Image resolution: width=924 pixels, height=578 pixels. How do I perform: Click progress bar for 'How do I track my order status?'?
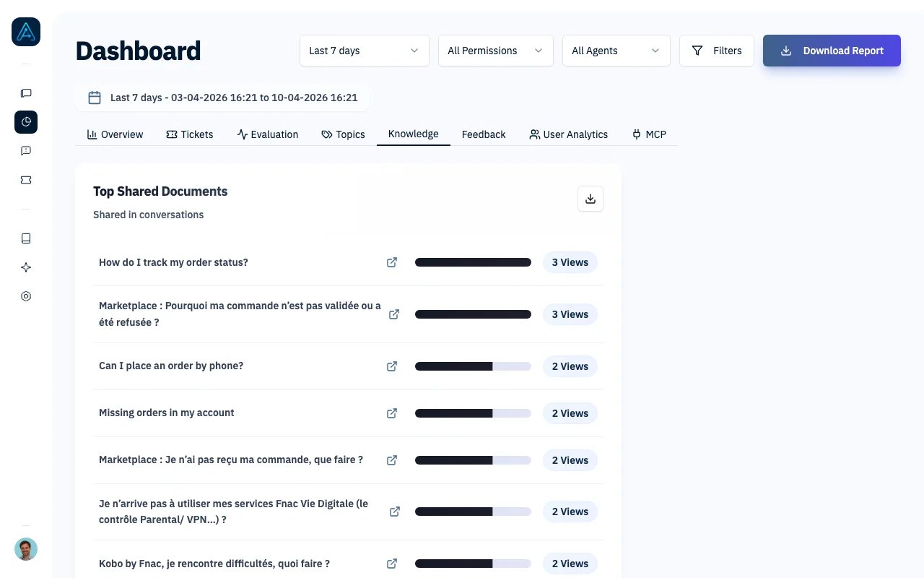473,262
